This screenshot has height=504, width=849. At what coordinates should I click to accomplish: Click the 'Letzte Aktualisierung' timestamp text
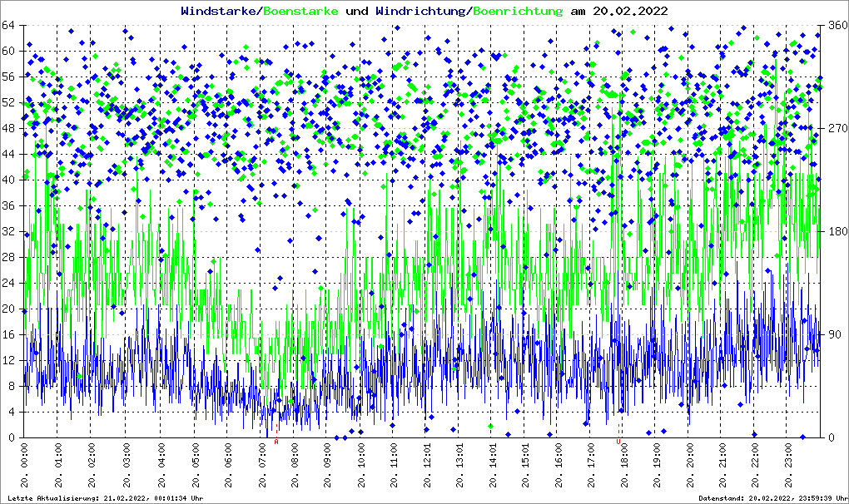[103, 498]
